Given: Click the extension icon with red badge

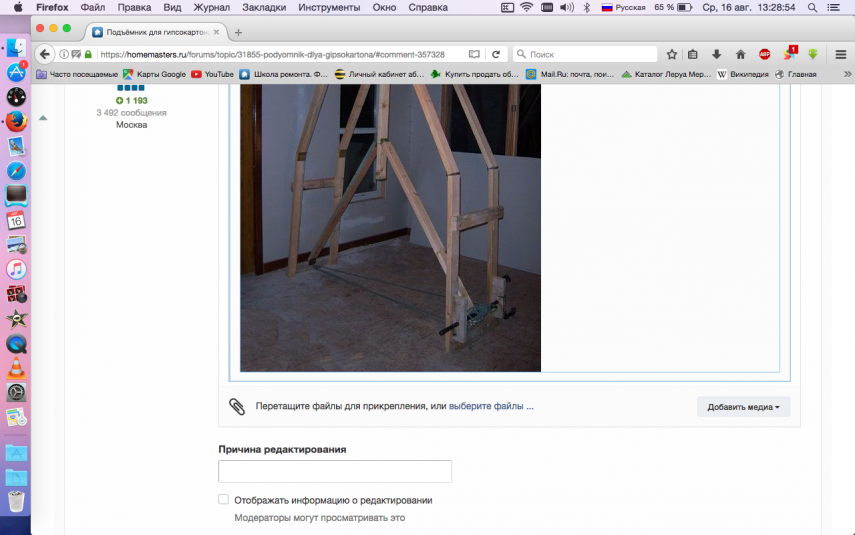Looking at the screenshot, I should click(x=790, y=53).
